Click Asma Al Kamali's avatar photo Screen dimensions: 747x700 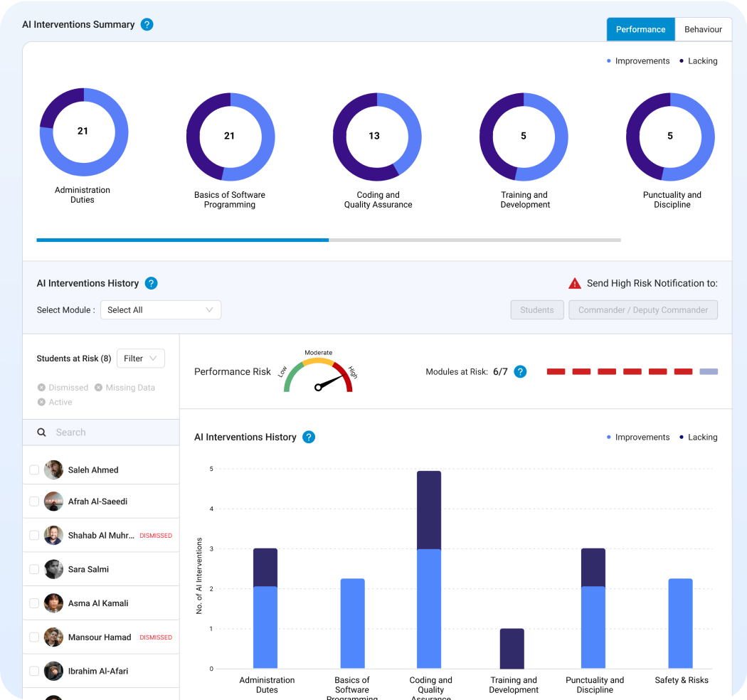coord(53,603)
